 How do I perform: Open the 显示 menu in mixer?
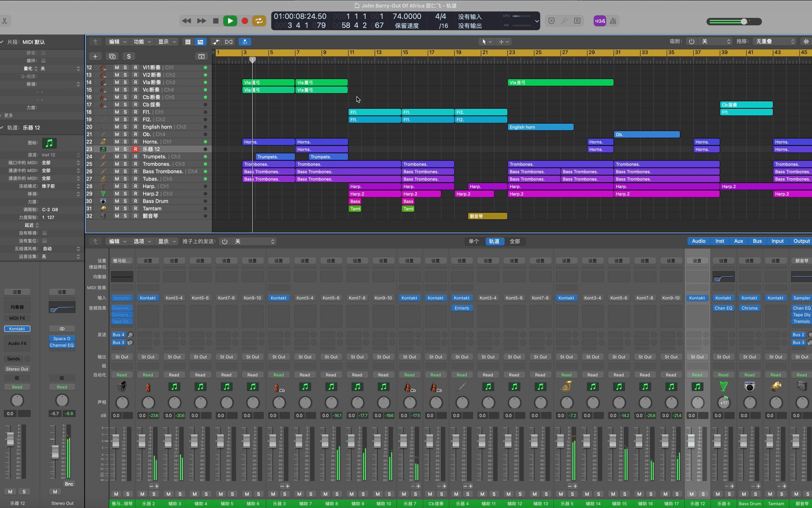click(165, 241)
